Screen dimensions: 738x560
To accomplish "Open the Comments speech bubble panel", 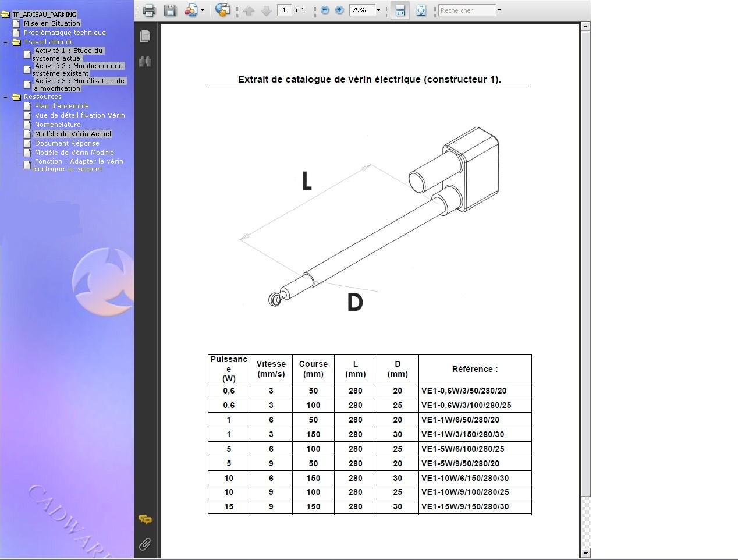I will [x=145, y=519].
